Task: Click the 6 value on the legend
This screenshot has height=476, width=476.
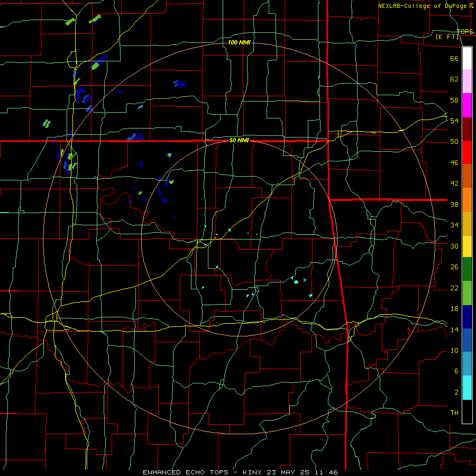Action: click(x=456, y=371)
